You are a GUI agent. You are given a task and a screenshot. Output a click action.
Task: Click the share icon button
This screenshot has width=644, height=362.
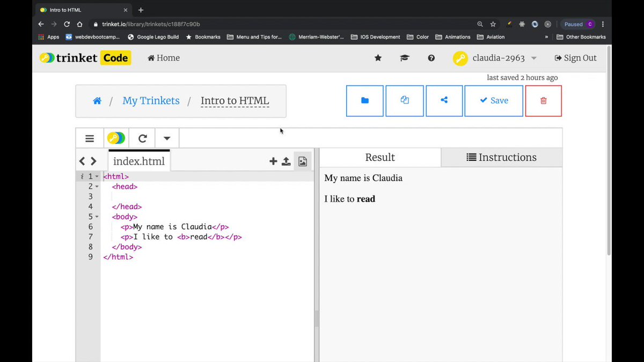point(444,101)
